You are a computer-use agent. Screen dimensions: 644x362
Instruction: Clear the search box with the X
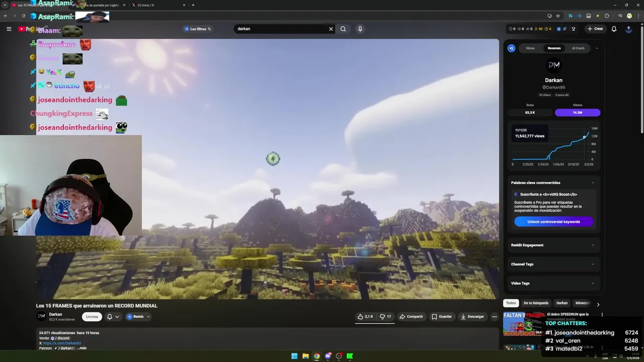point(331,29)
